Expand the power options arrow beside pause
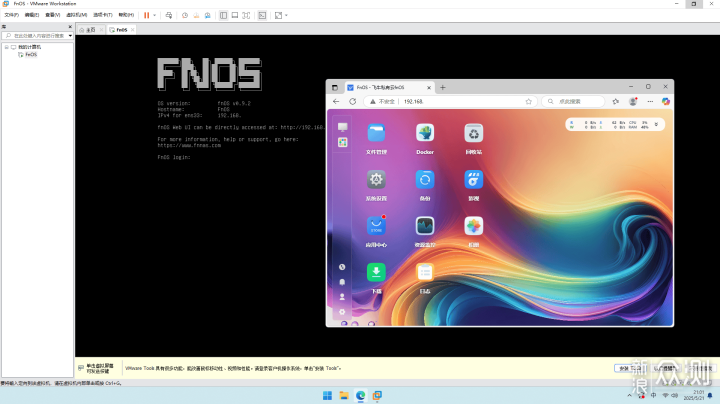This screenshot has height=404, width=720. pyautogui.click(x=155, y=15)
